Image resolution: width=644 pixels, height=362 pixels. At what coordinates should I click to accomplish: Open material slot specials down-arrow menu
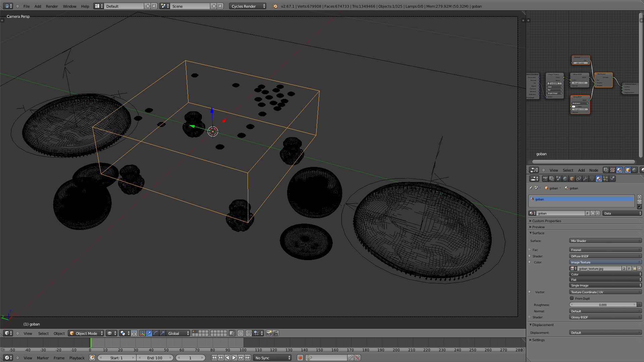click(639, 207)
